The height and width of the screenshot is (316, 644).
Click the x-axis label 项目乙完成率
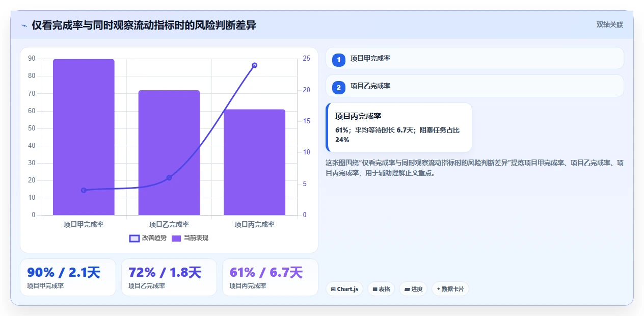click(169, 224)
